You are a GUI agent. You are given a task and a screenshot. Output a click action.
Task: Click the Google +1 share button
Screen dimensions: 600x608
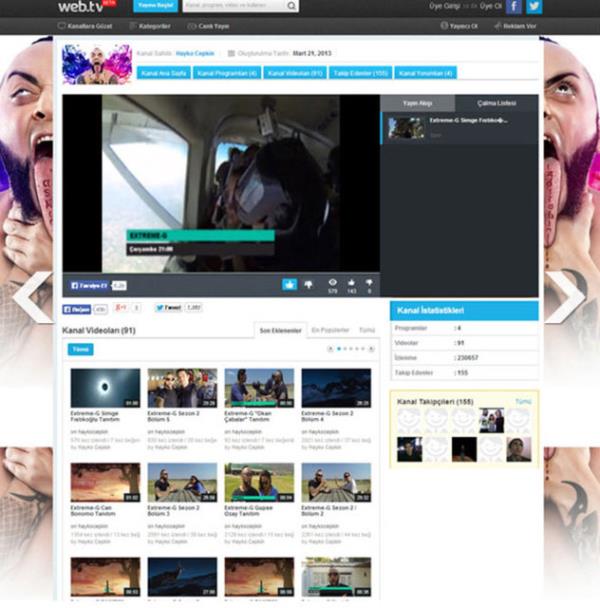pos(121,308)
